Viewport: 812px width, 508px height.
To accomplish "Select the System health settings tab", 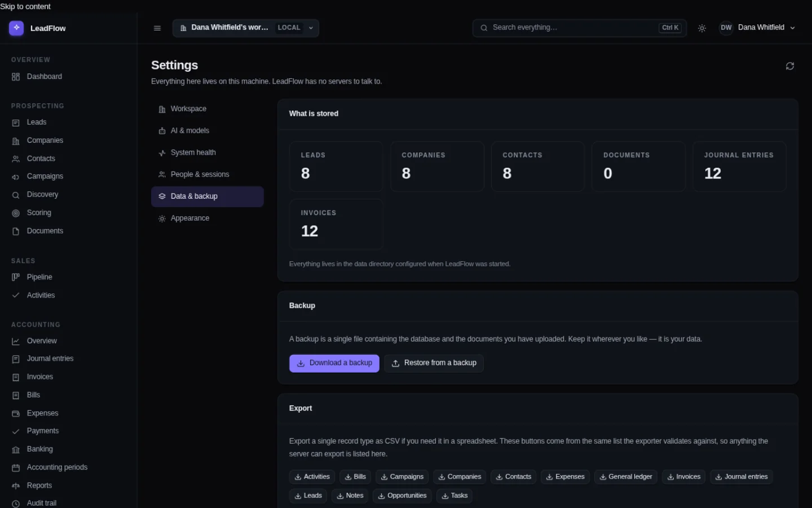I will [x=208, y=153].
